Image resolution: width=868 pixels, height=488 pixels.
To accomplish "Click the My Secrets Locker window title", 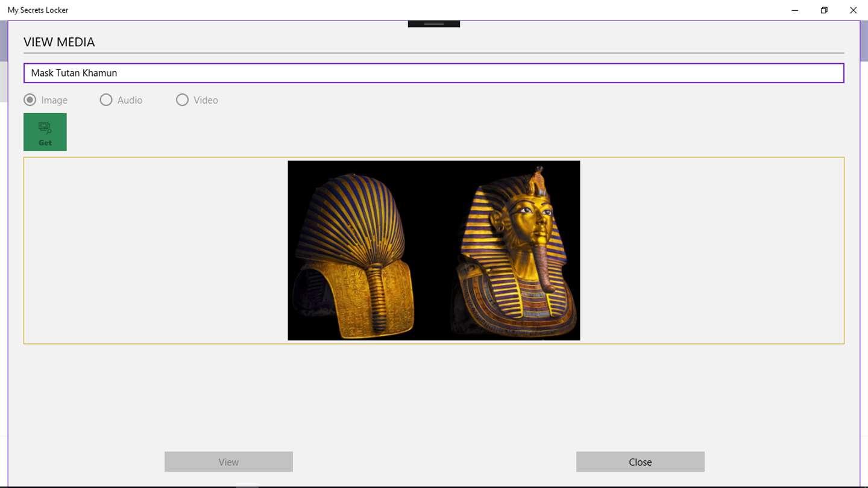I will click(x=38, y=10).
